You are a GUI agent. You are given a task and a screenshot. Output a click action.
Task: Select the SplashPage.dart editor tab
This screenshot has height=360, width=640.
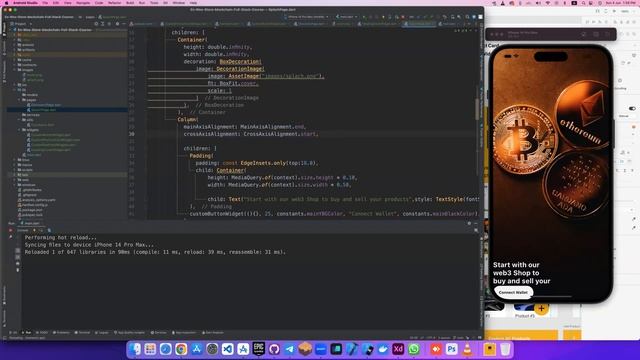[419, 24]
